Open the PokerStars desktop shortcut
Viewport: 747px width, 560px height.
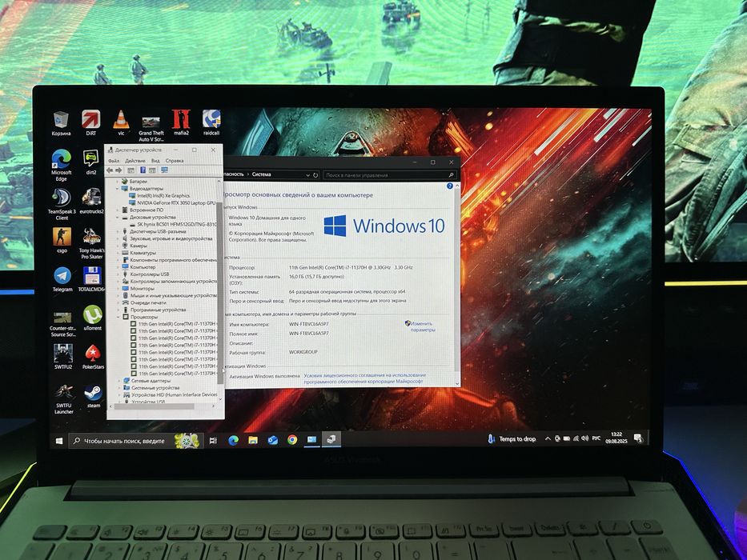click(x=93, y=357)
